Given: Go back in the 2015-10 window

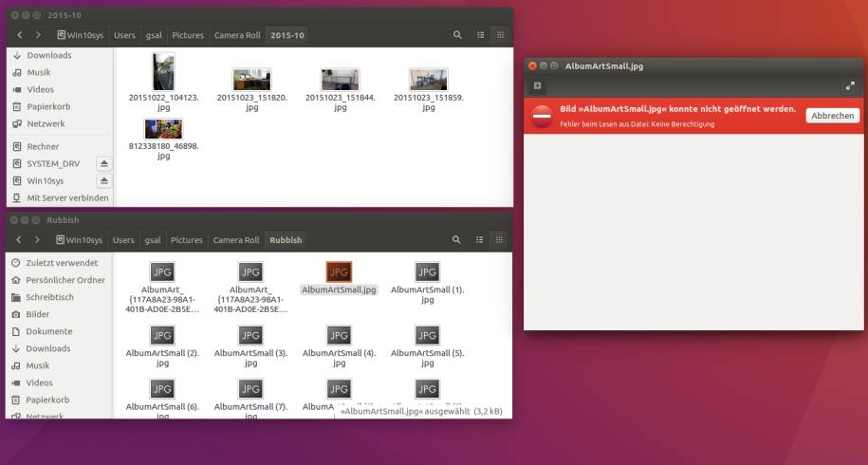Looking at the screenshot, I should pos(20,35).
